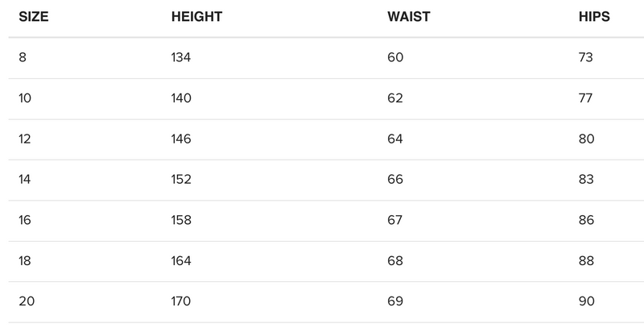Select the size 14 cell
644x328 pixels.
[25, 180]
